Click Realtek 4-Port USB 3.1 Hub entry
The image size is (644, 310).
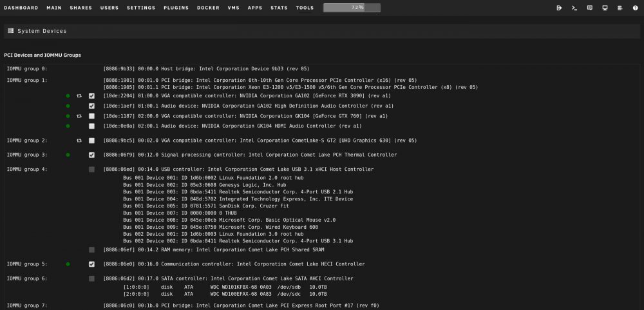pyautogui.click(x=238, y=241)
